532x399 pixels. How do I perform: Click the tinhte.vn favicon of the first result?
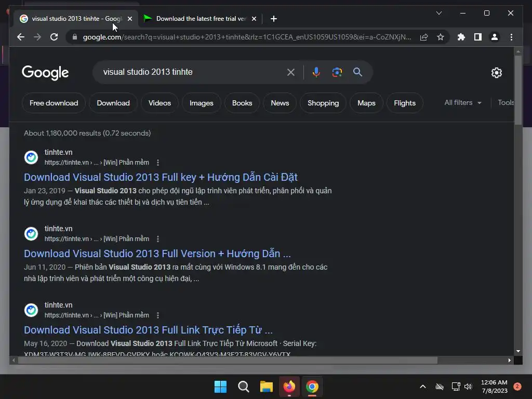31,157
